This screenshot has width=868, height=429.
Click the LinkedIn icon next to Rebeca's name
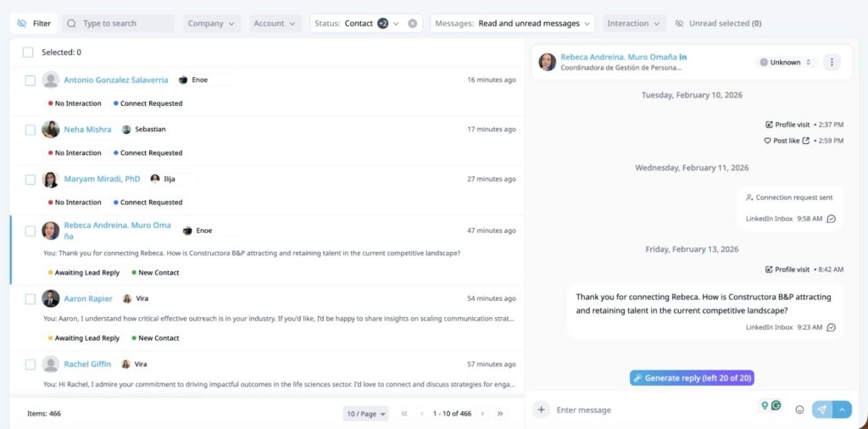coord(683,57)
